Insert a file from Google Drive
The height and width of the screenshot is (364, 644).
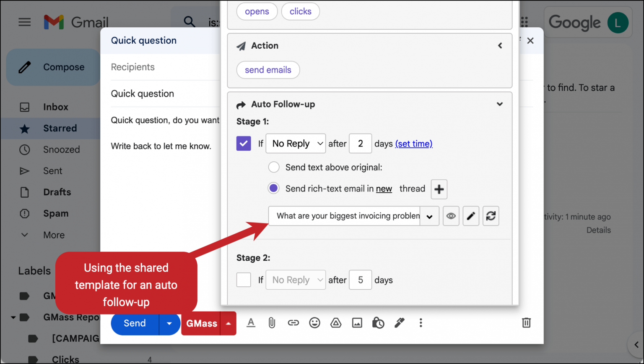pyautogui.click(x=336, y=323)
